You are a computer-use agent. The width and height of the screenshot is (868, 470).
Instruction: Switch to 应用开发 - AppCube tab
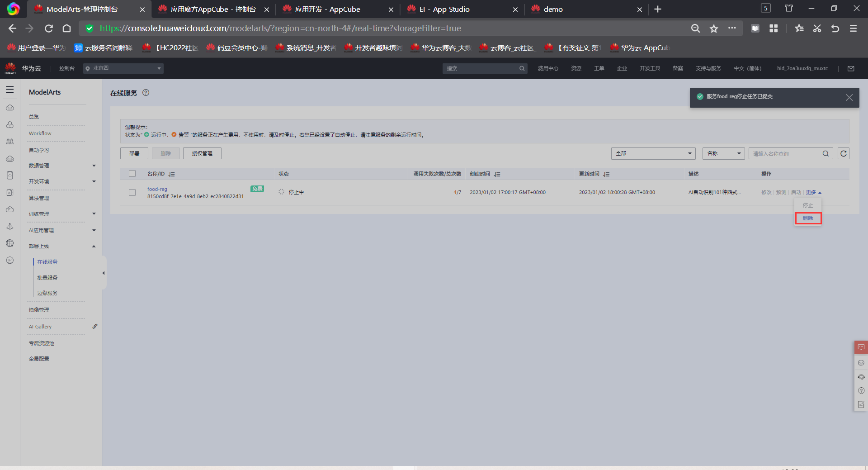338,9
